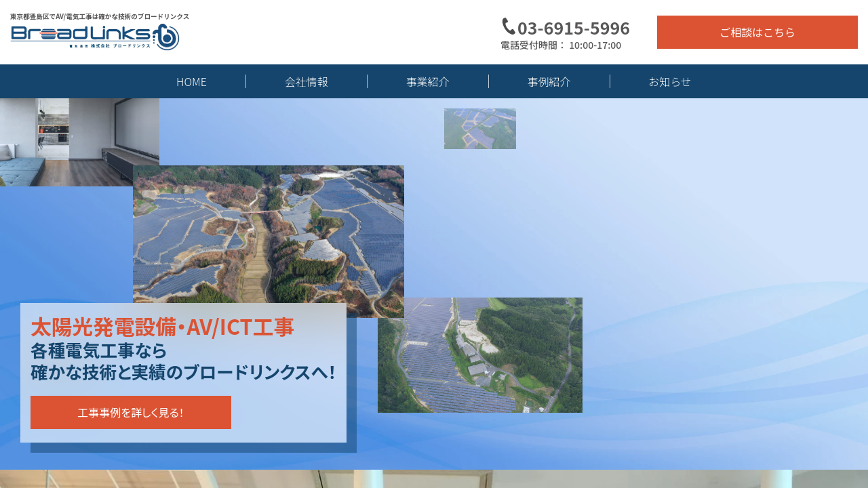Select 事業紹介 in the navigation bar

(428, 81)
